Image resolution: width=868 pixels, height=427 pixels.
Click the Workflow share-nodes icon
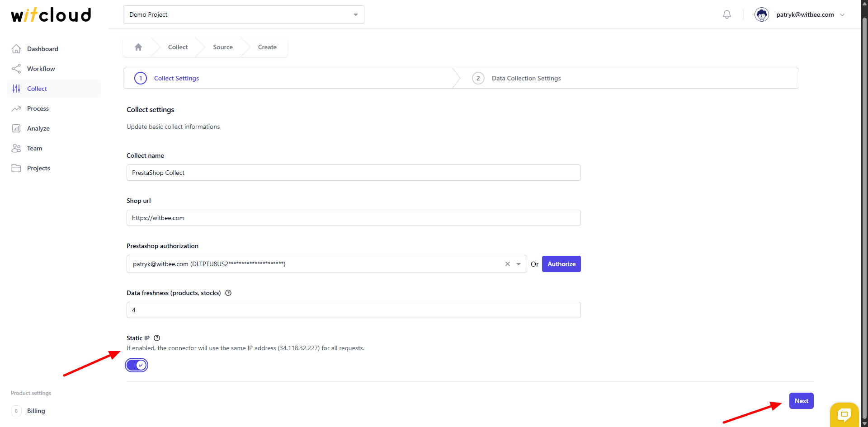16,69
